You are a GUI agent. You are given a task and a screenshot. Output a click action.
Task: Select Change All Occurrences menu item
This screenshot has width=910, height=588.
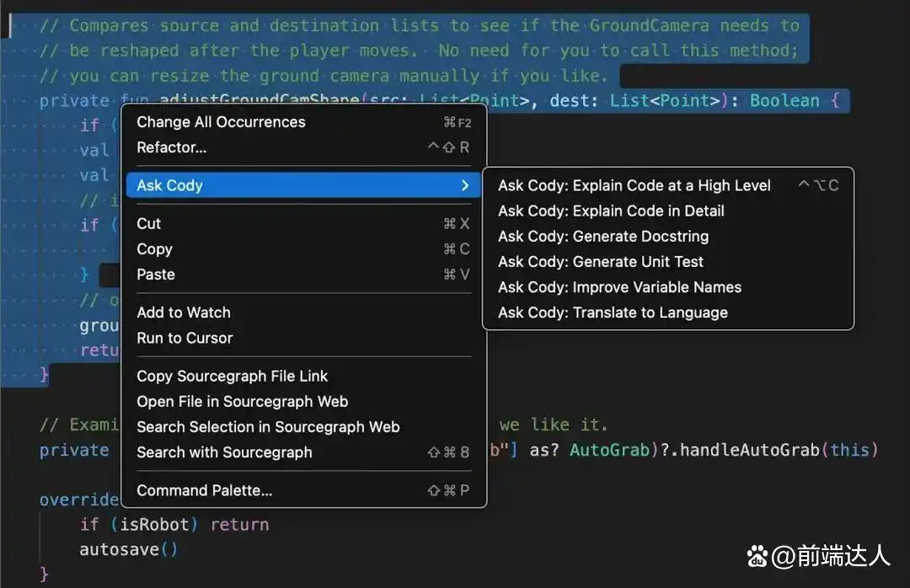(221, 122)
